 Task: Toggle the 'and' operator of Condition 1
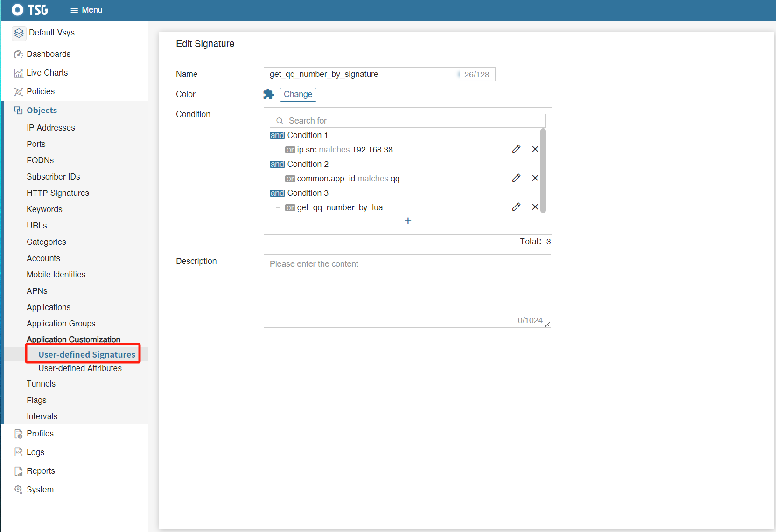click(x=277, y=135)
